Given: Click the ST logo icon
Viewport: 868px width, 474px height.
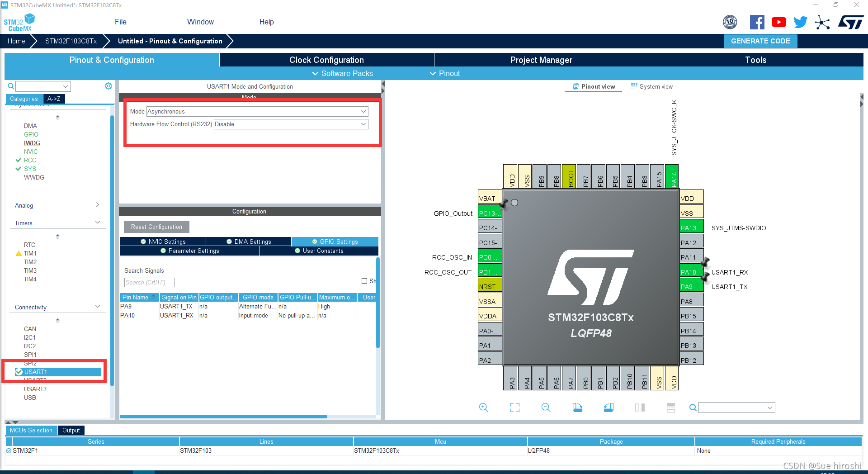Looking at the screenshot, I should (851, 22).
